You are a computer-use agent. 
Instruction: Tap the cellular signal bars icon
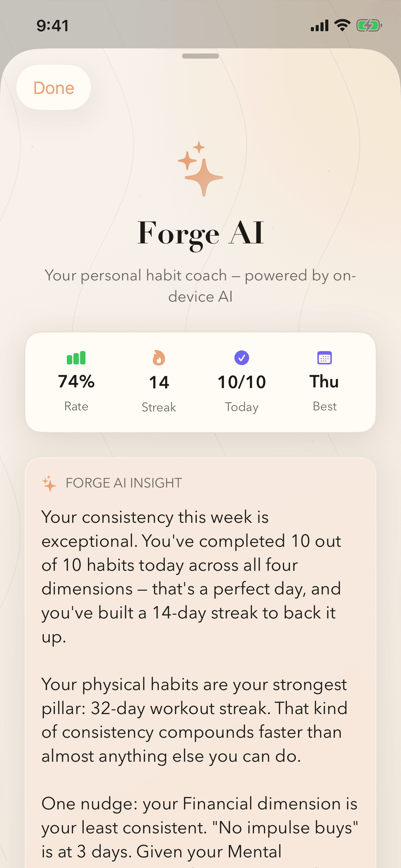[319, 26]
